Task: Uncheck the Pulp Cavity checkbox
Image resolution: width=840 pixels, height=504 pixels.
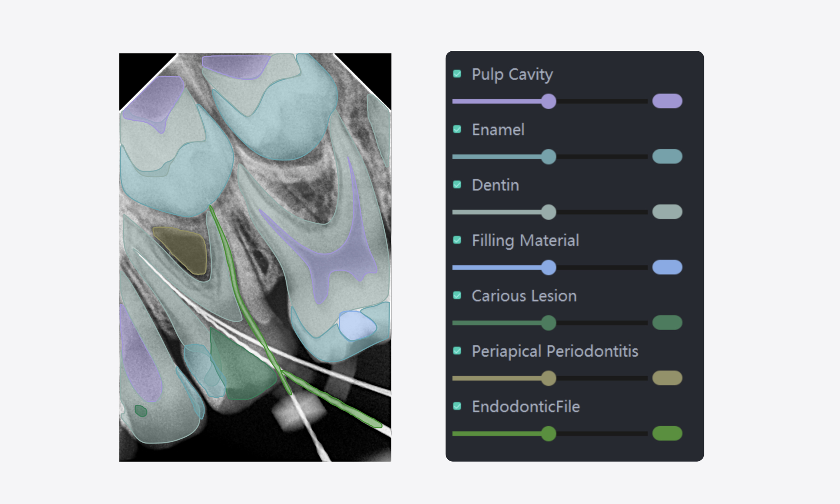Action: (457, 74)
